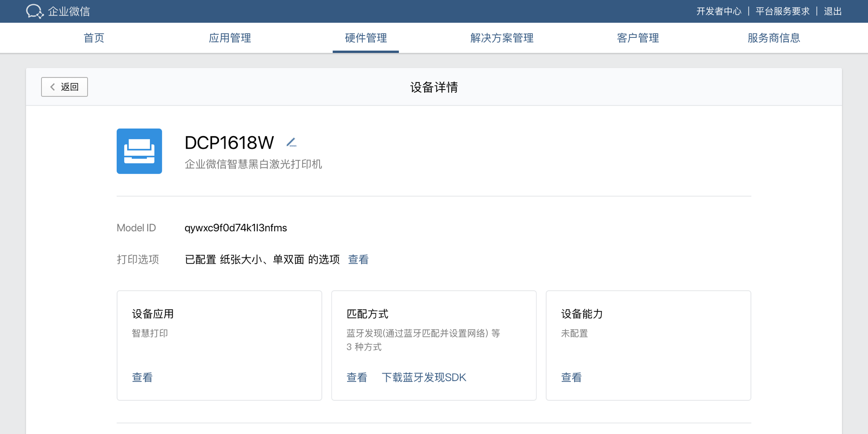Switch to the 应用管理 tab
The image size is (868, 434).
click(x=230, y=38)
